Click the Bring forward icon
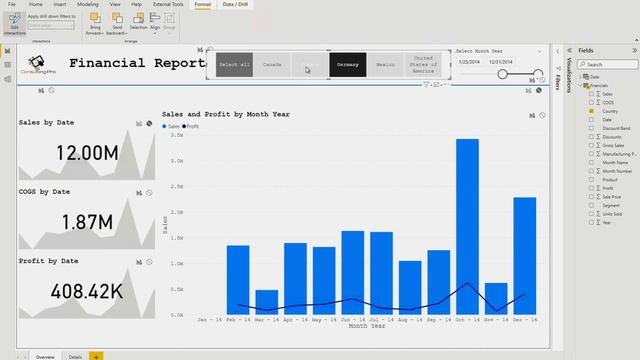 (95, 18)
